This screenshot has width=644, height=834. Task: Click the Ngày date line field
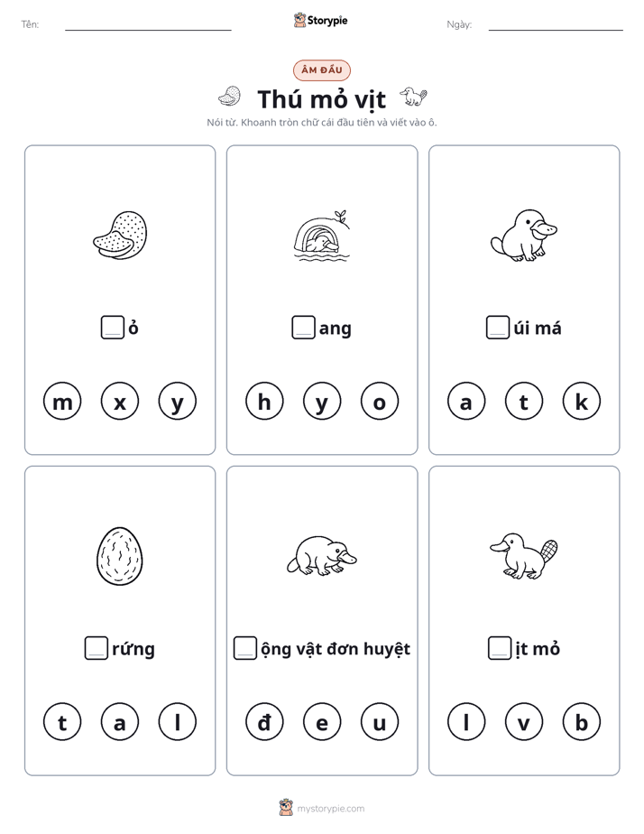(556, 25)
